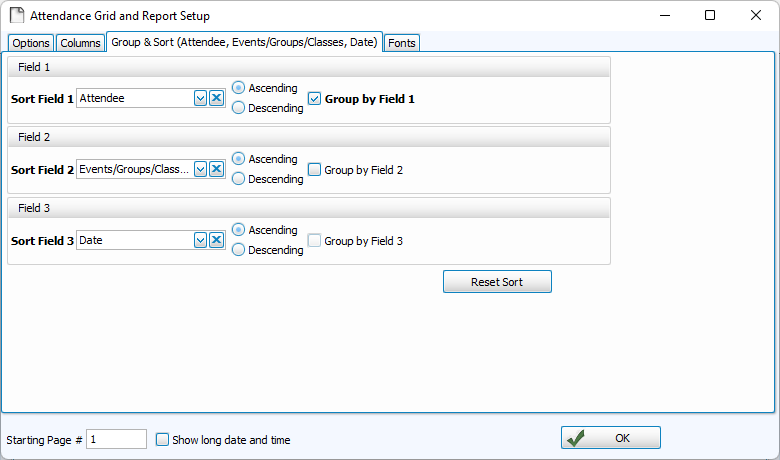Switch to the Options tab
The image size is (780, 460).
31,43
